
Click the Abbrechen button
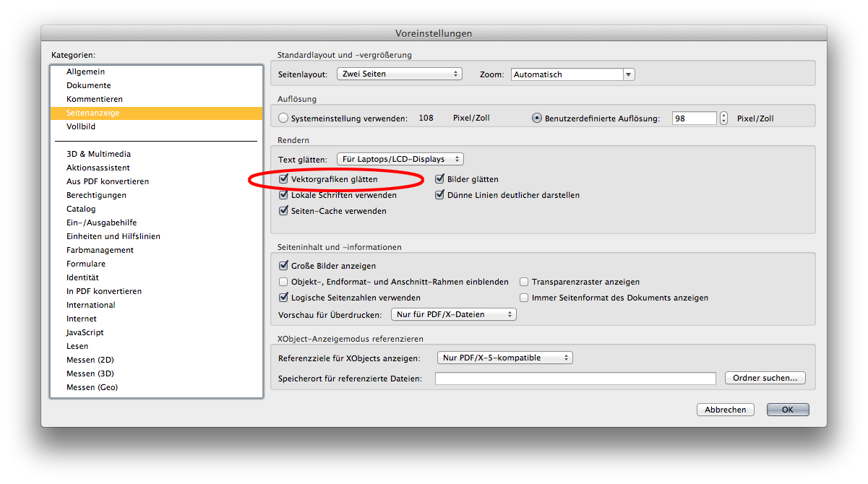pos(726,410)
